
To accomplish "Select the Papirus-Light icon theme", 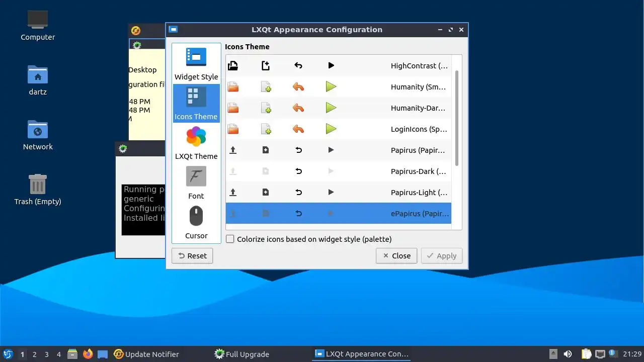I will coord(339,193).
